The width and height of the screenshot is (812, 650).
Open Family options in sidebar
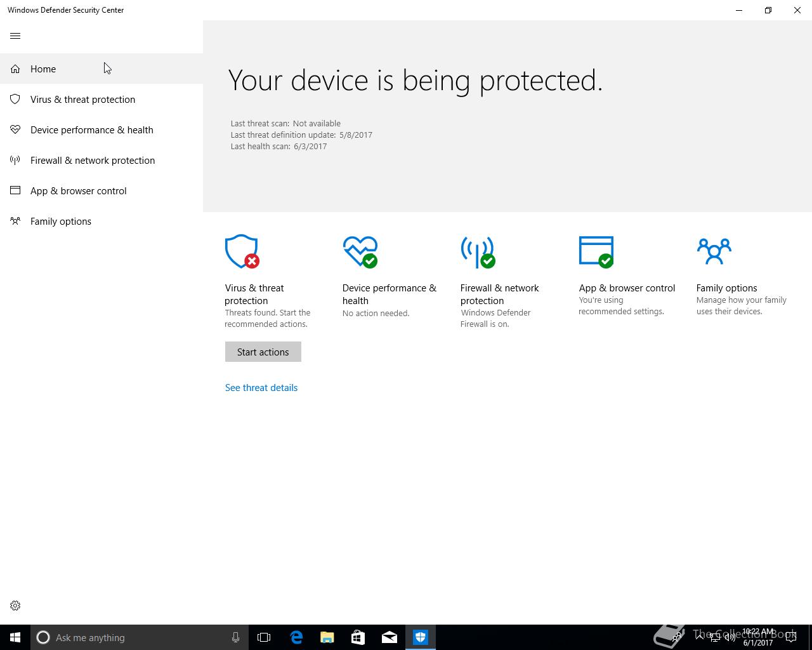tap(101, 221)
